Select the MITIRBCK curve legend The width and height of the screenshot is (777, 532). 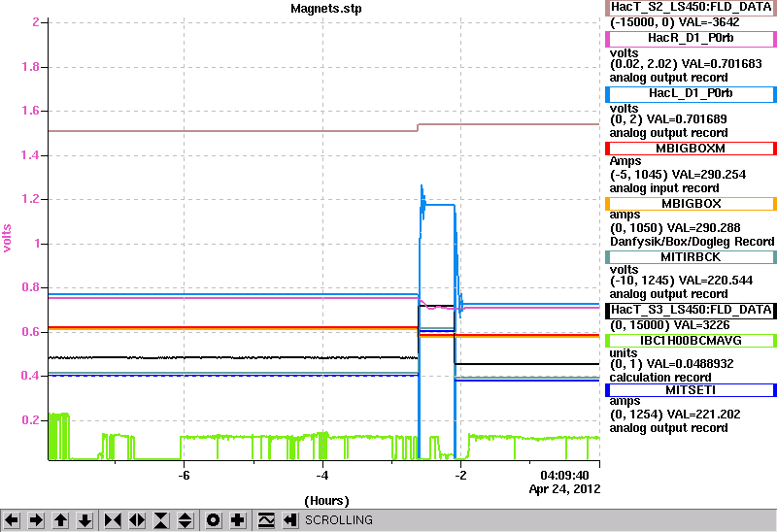pos(691,257)
